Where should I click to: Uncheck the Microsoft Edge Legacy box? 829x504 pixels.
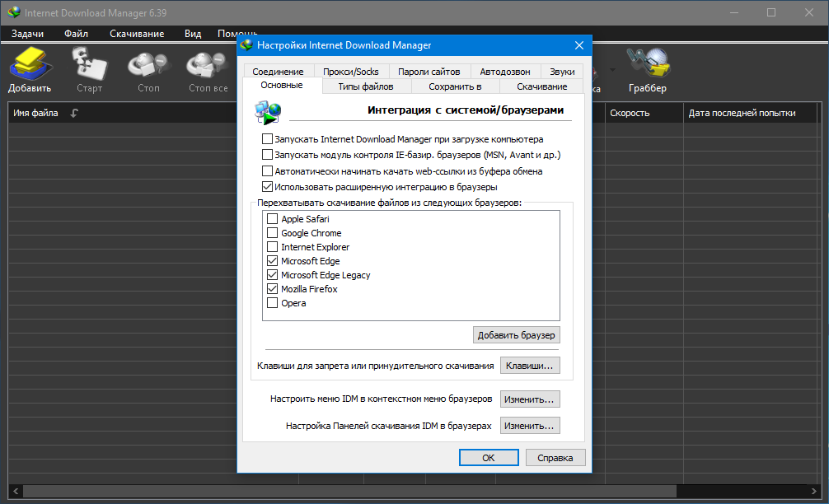click(272, 275)
